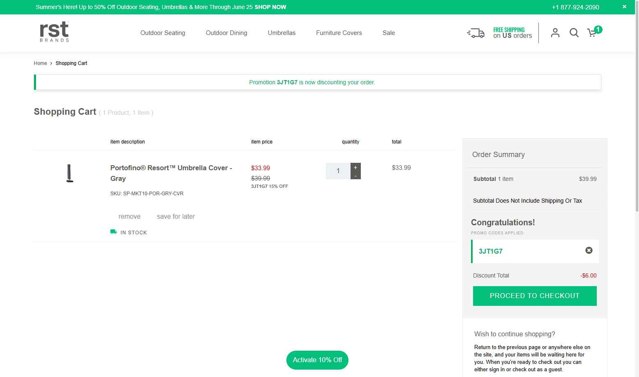Proceed to checkout
The height and width of the screenshot is (377, 639).
coord(534,295)
